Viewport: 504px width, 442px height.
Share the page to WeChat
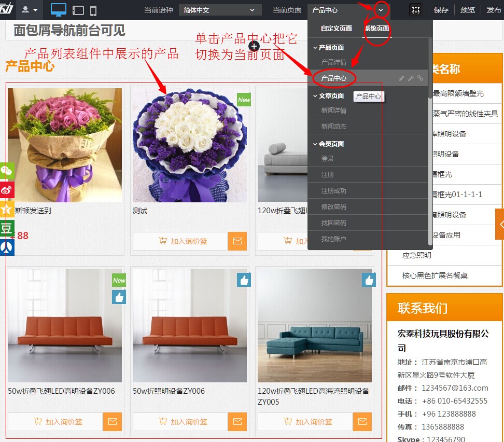tap(7, 171)
